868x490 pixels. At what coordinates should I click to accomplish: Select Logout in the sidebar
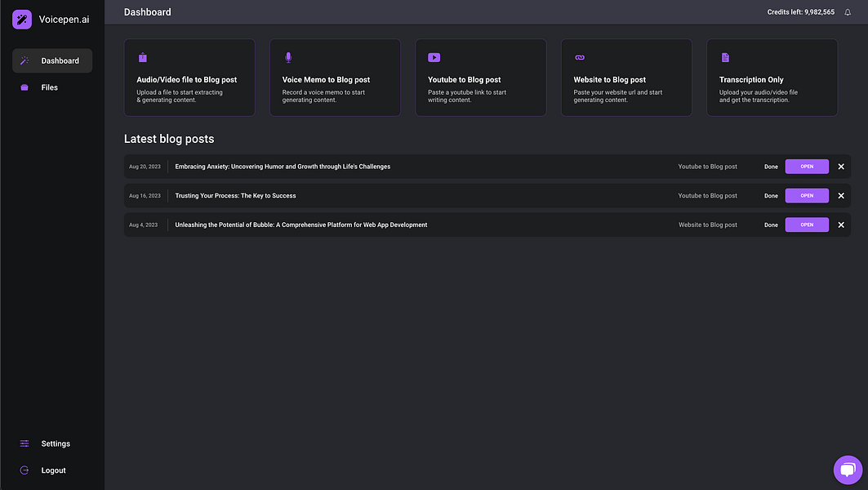pyautogui.click(x=53, y=470)
